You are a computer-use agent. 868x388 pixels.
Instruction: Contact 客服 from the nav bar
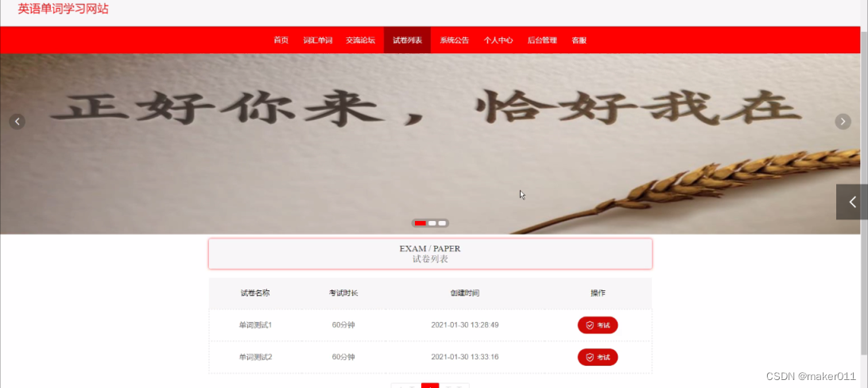tap(579, 41)
